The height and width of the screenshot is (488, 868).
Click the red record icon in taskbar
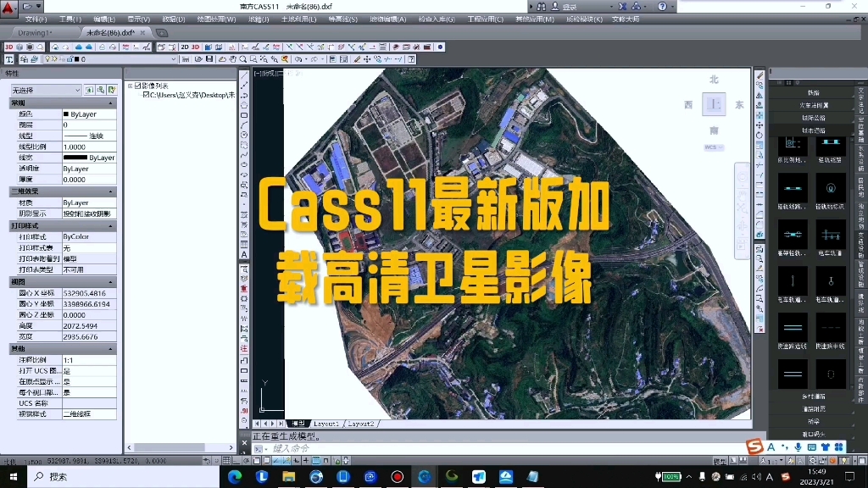pos(397,476)
